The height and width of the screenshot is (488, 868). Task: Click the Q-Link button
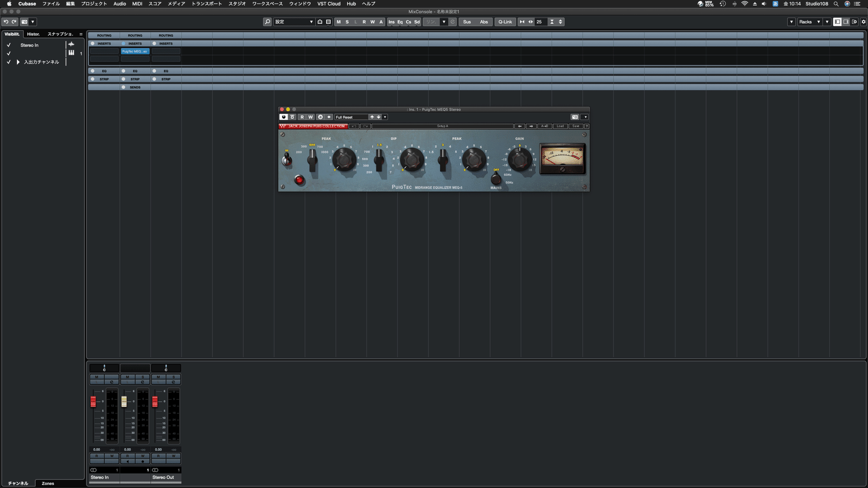coord(505,22)
